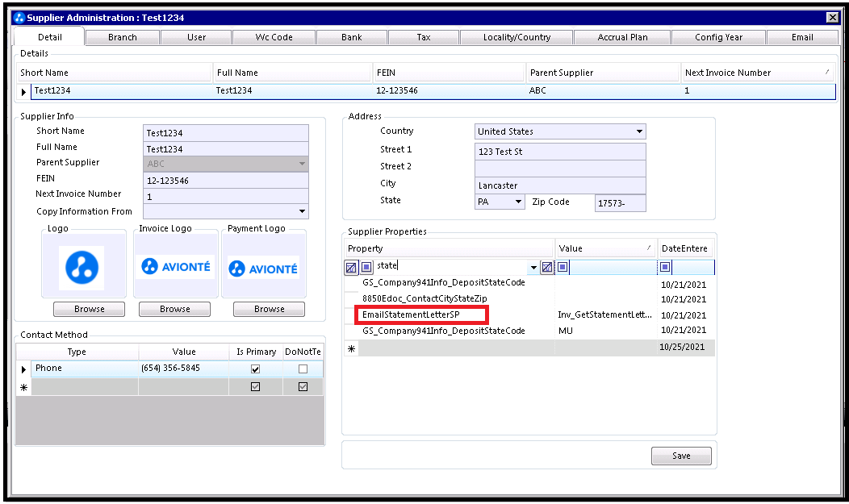Click the 'Phone' type cell in Contact Method
The height and width of the screenshot is (504, 849).
pos(85,369)
